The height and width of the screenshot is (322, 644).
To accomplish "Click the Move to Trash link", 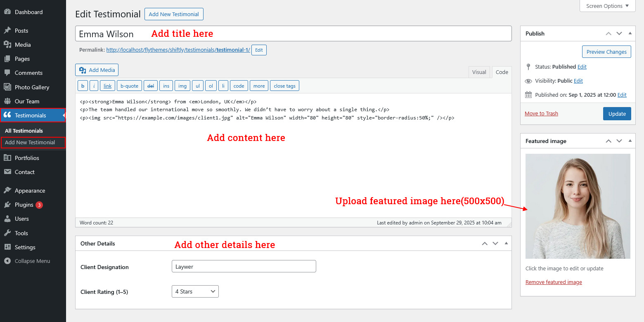I will tap(541, 114).
